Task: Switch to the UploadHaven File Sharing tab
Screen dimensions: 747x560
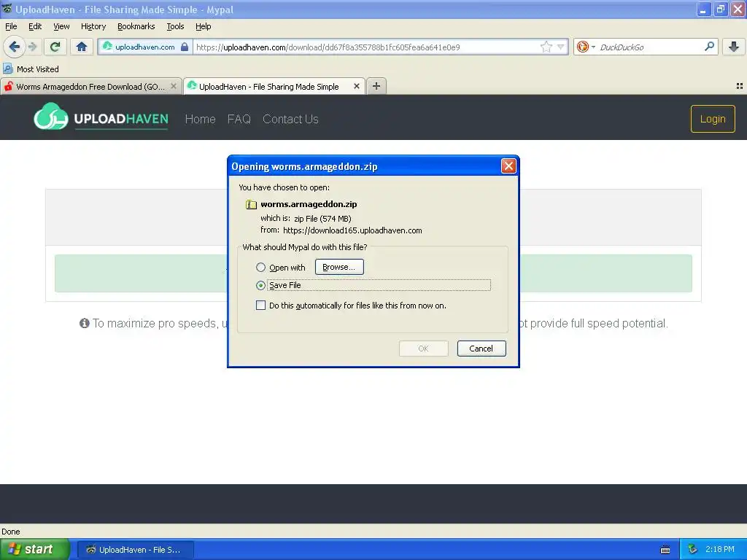Action: coord(269,86)
